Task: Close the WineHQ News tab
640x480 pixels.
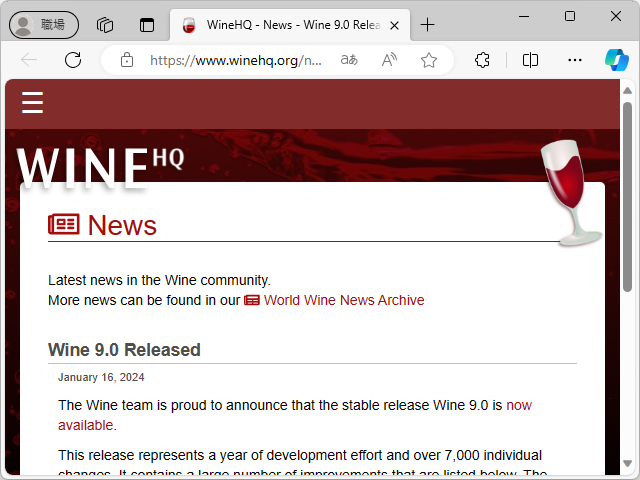Action: click(x=394, y=26)
